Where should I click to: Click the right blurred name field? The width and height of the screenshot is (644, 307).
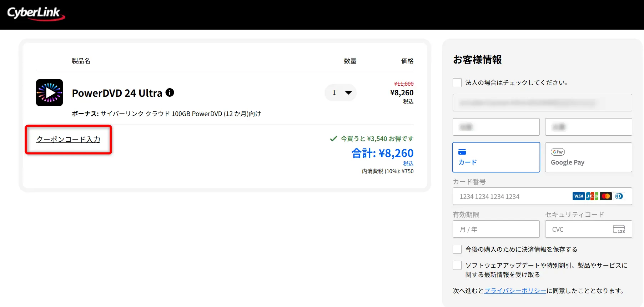[589, 127]
